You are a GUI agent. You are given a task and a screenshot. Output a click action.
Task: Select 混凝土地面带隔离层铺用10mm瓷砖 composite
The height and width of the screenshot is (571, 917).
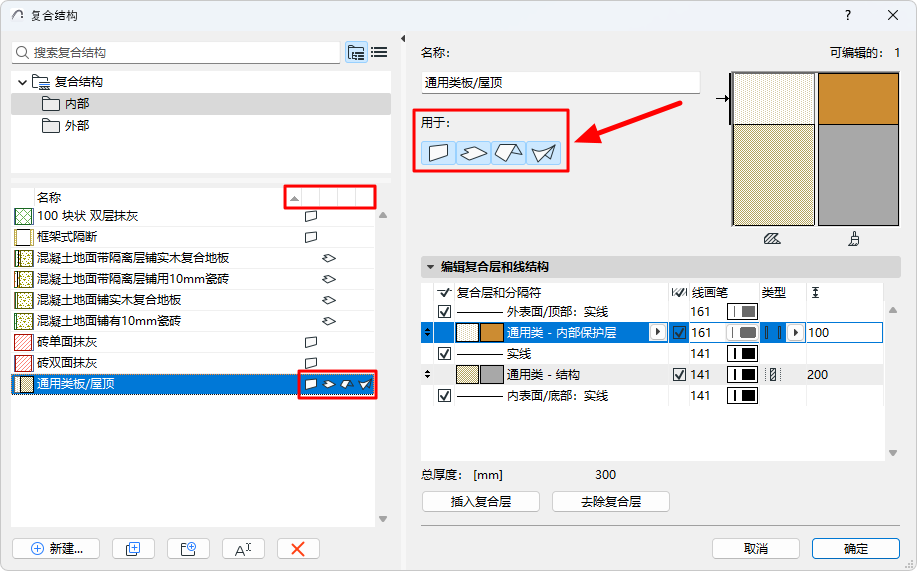pos(193,279)
